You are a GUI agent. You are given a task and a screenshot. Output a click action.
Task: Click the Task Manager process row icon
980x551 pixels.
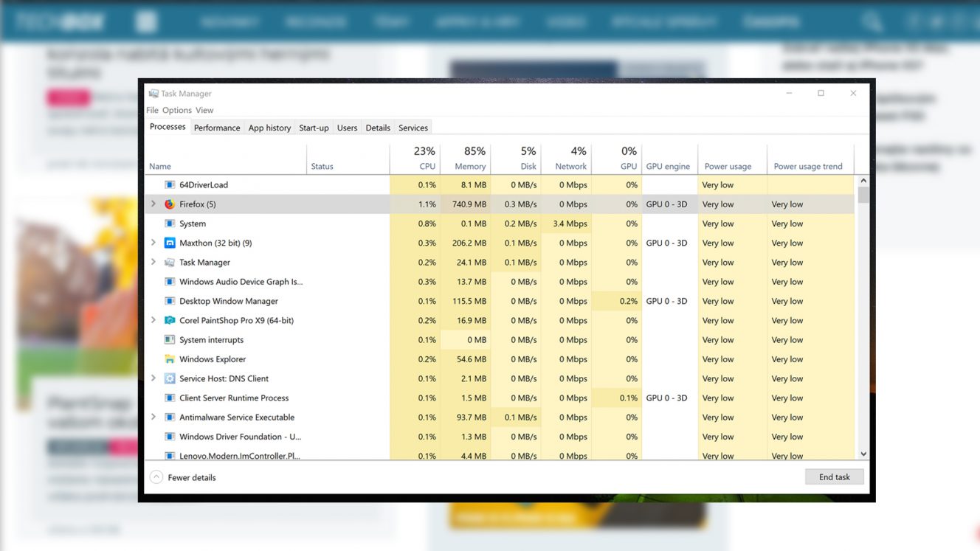click(170, 263)
